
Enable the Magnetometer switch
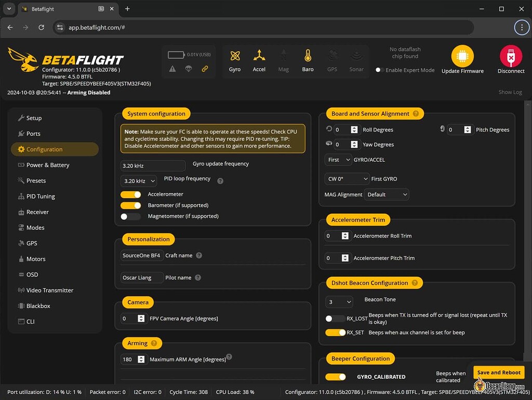click(130, 216)
